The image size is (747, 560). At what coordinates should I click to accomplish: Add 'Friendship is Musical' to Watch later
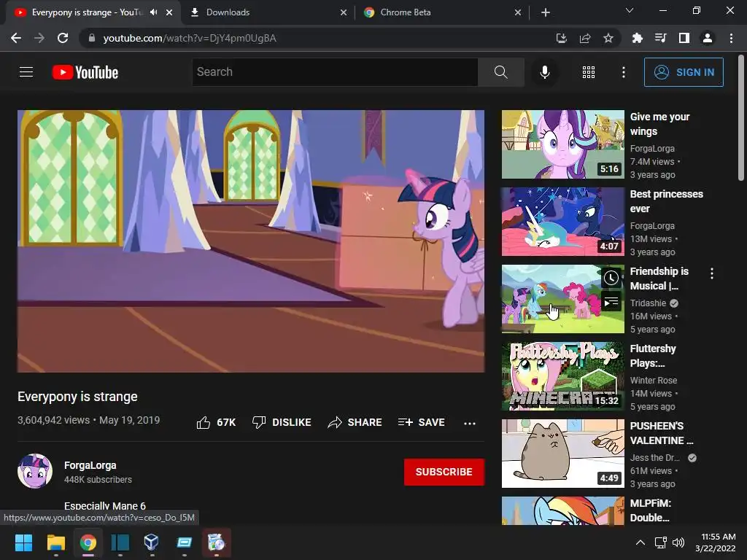point(611,278)
